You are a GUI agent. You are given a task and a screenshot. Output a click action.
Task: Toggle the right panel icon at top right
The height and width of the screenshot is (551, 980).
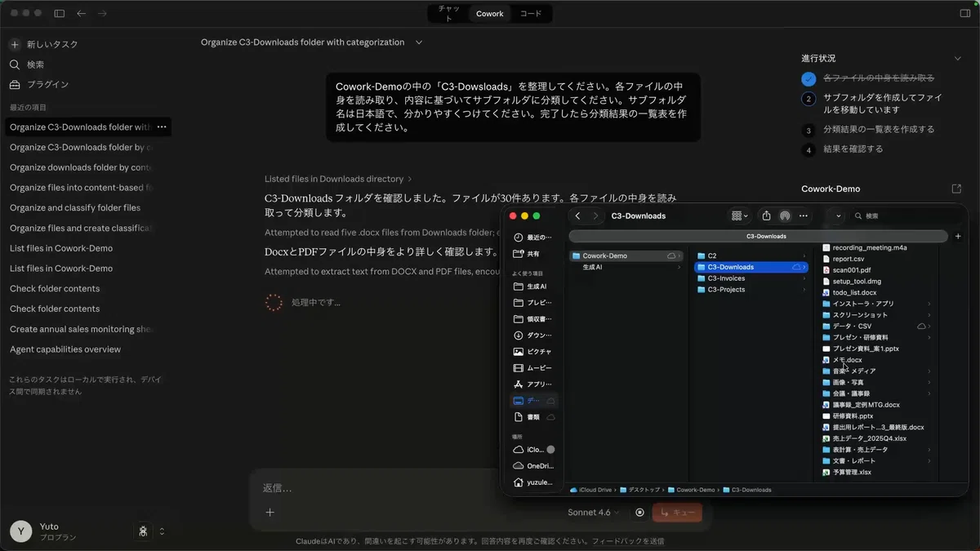(965, 13)
